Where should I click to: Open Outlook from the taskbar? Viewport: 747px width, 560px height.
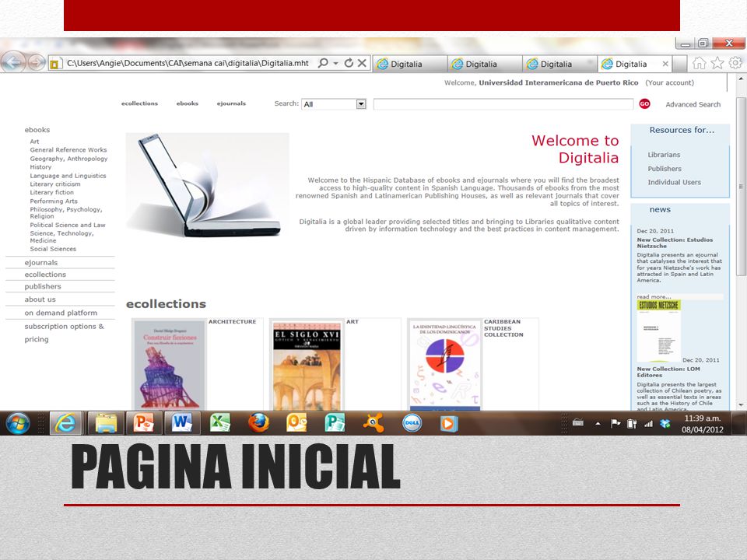[x=296, y=423]
